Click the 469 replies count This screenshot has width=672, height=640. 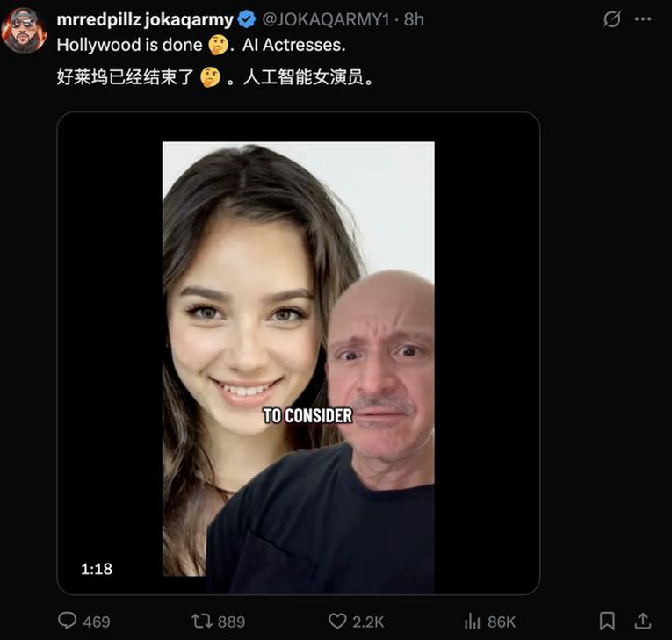coord(97,622)
